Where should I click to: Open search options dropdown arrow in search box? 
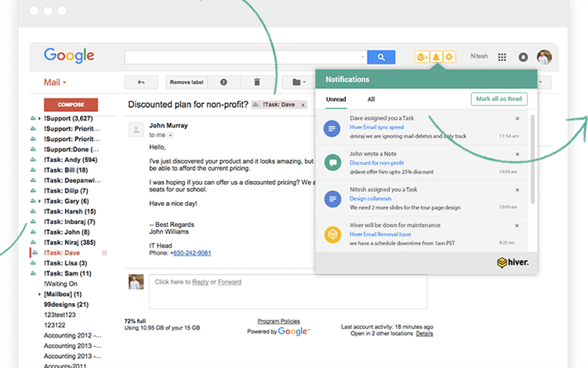(362, 57)
